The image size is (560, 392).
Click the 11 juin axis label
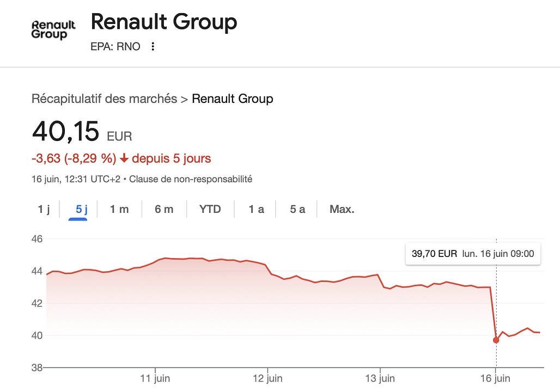click(155, 378)
